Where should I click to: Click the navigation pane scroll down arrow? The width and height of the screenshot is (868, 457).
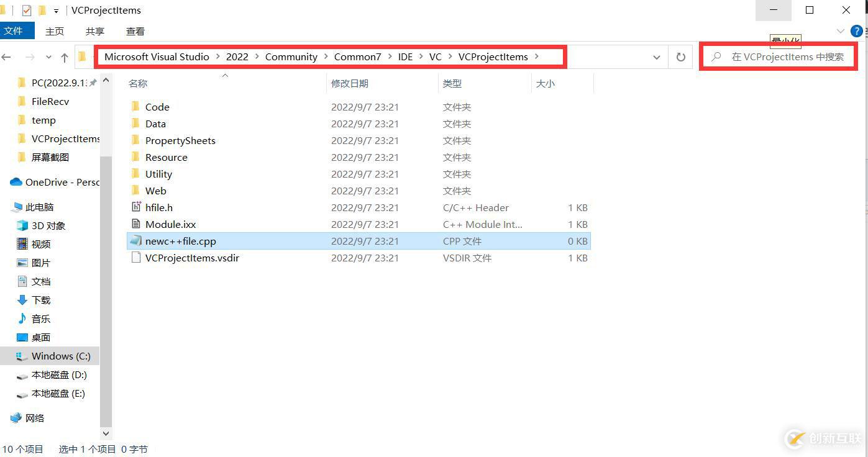tap(106, 433)
